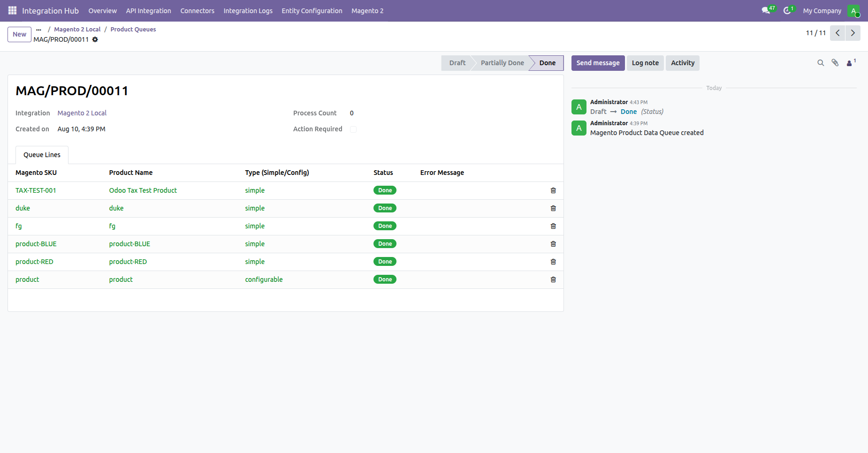This screenshot has height=453, width=868.
Task: Delete fg queue line trash icon
Action: 553,226
